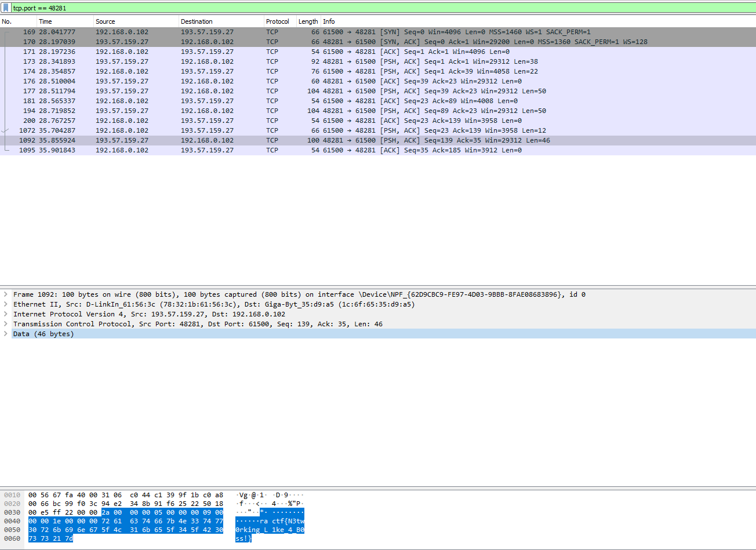This screenshot has width=756, height=550.
Task: Select packet 1095 final ACK row
Action: pyautogui.click(x=378, y=150)
